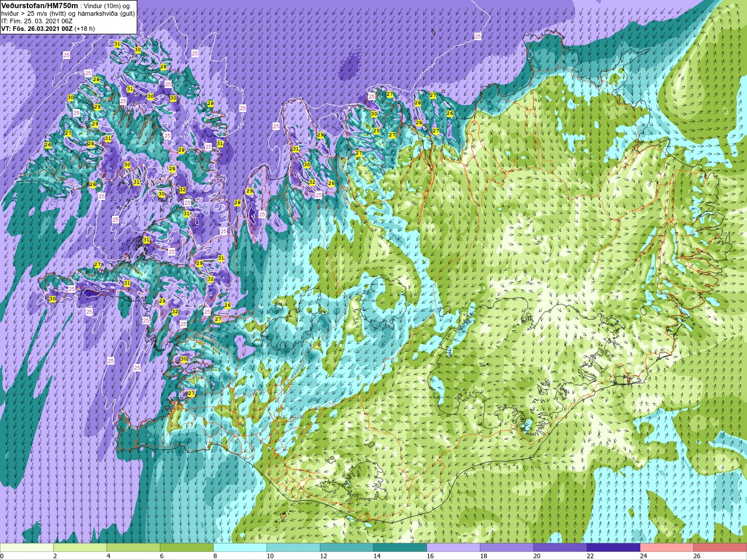Viewport: 747px width, 560px height.
Task: Click the 24–26 m/s pink legend swatch
Action: pos(667,548)
